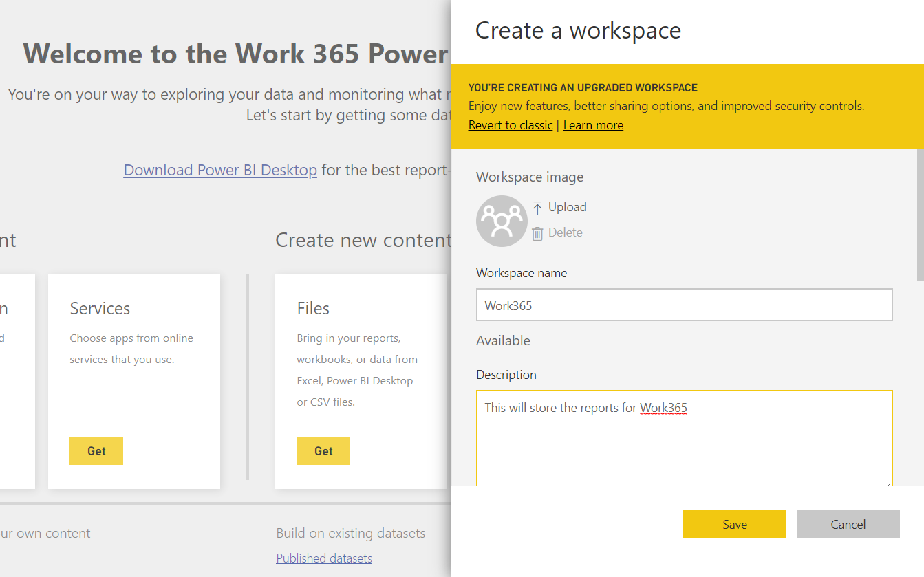Click the Build on existing datasets text
This screenshot has width=924, height=577.
(351, 533)
